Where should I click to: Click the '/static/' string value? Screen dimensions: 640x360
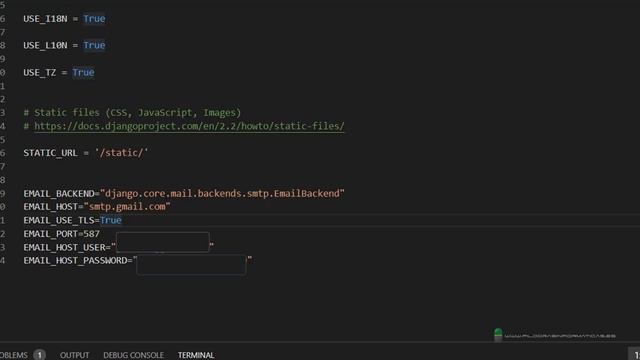coord(122,153)
